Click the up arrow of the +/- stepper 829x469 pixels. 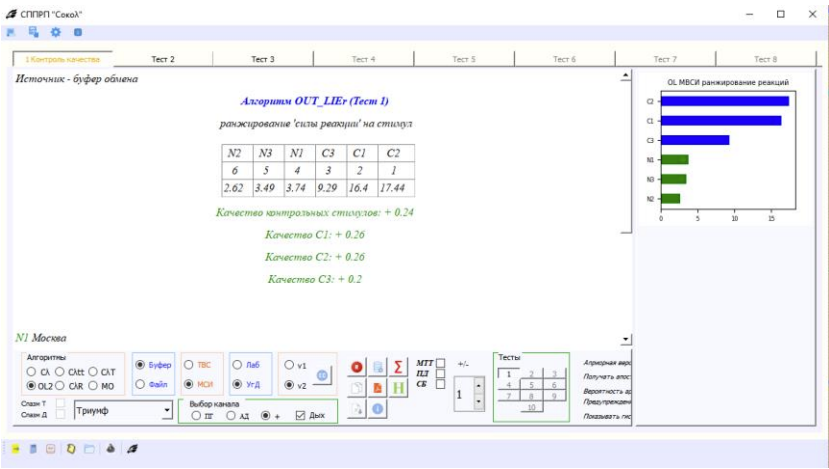click(478, 385)
